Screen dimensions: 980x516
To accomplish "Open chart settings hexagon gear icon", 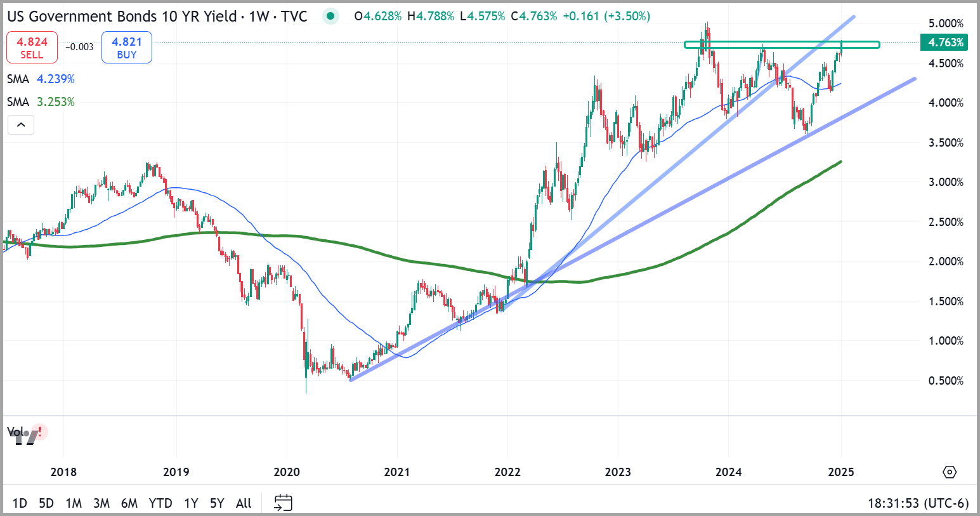I will click(x=949, y=472).
